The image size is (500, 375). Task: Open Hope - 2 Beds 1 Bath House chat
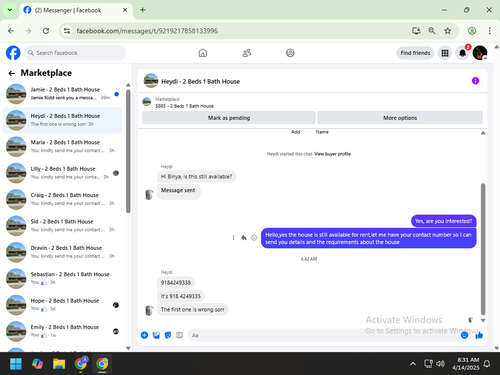pyautogui.click(x=62, y=304)
